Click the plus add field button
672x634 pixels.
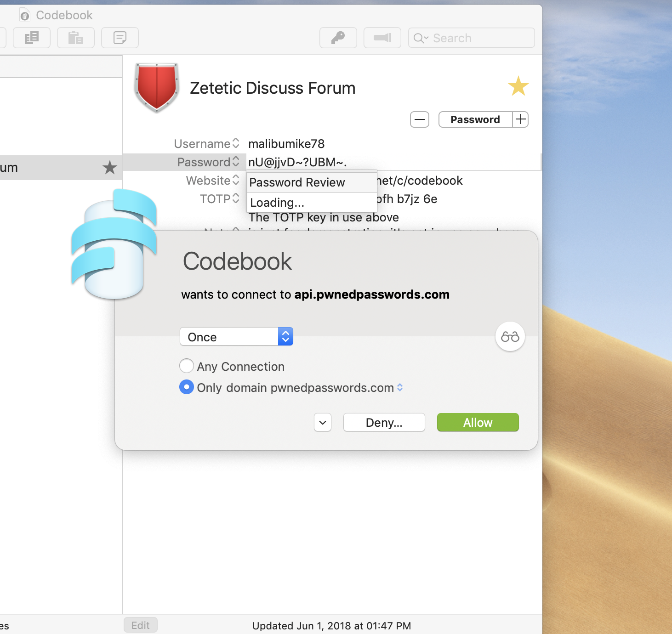coord(521,119)
